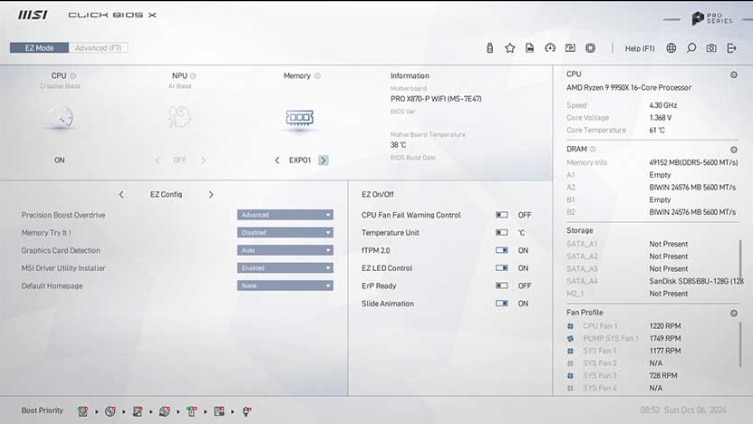The width and height of the screenshot is (753, 424).
Task: Take a screenshot with camera icon
Action: click(711, 48)
